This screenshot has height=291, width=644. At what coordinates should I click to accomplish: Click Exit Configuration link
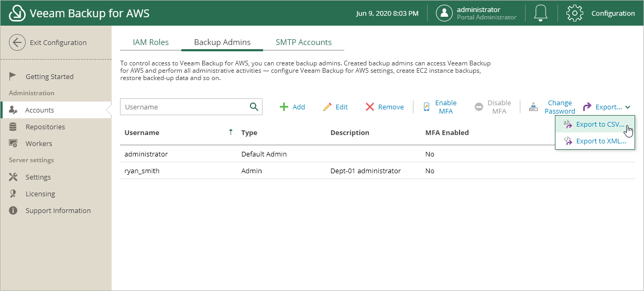point(58,43)
